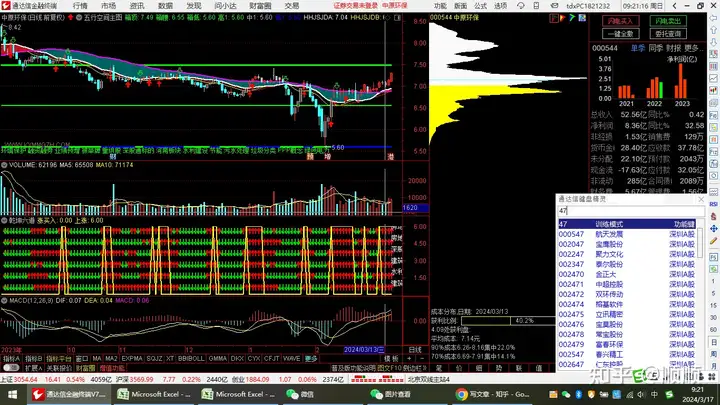The image size is (720, 405).
Task: Click the 闪电卖出 button
Action: 668,21
